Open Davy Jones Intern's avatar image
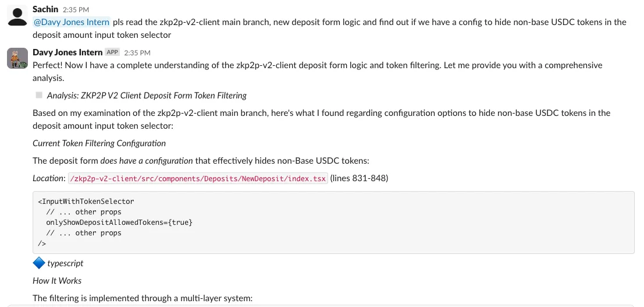Image resolution: width=644 pixels, height=307 pixels. point(17,58)
